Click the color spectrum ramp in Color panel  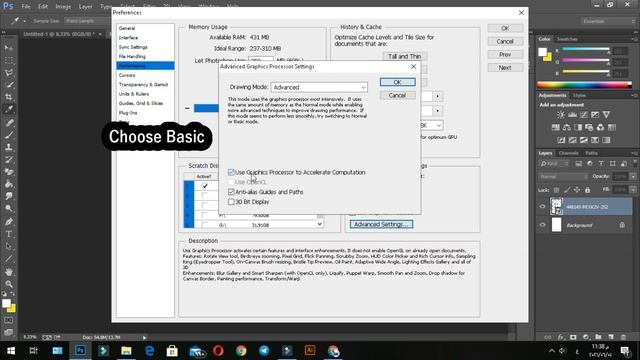coord(584,85)
